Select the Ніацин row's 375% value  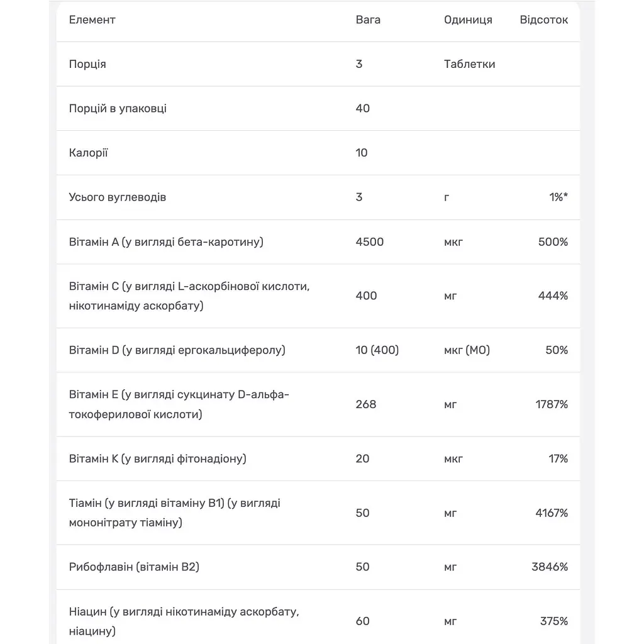pos(554,621)
